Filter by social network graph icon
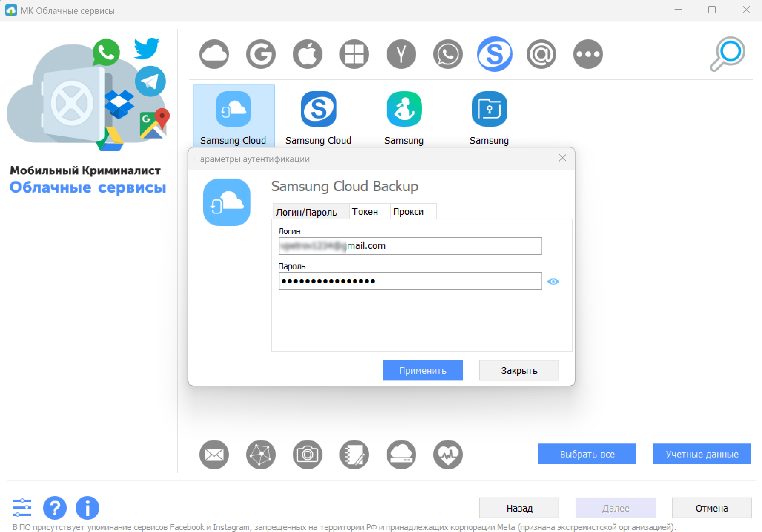The width and height of the screenshot is (762, 532). (261, 455)
